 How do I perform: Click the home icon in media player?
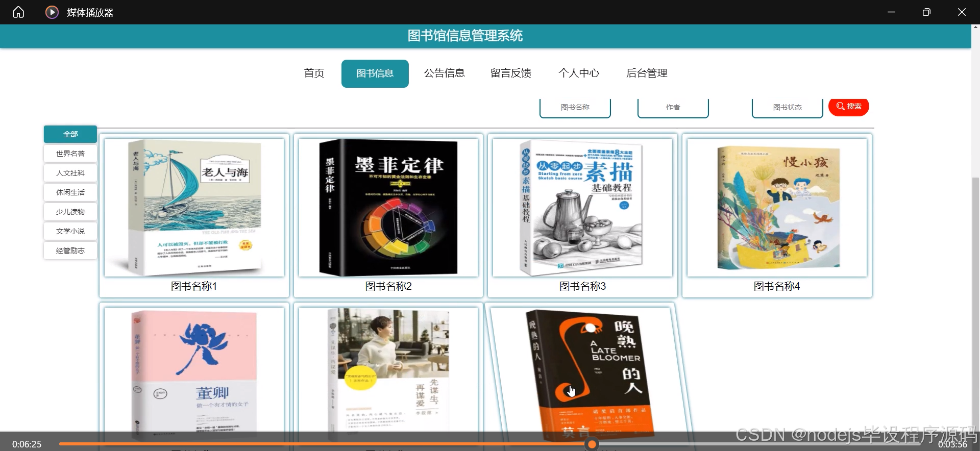point(18,12)
